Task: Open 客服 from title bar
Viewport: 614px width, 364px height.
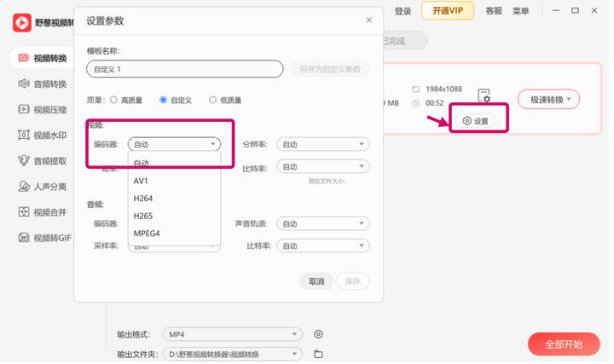Action: [494, 11]
